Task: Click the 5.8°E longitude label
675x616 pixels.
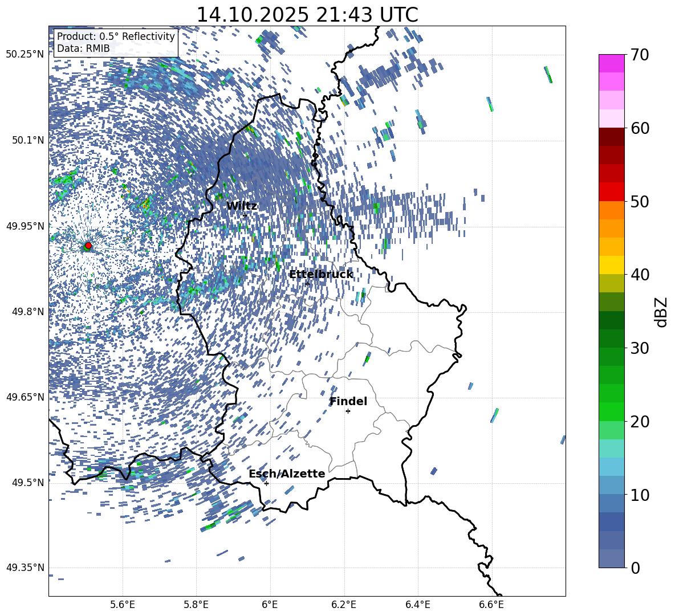Action: (x=196, y=605)
